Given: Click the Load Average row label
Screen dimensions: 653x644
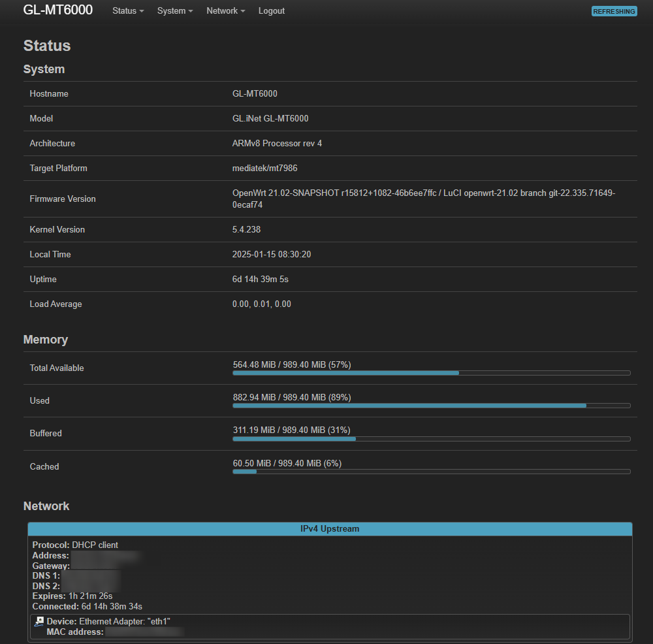Looking at the screenshot, I should (56, 304).
